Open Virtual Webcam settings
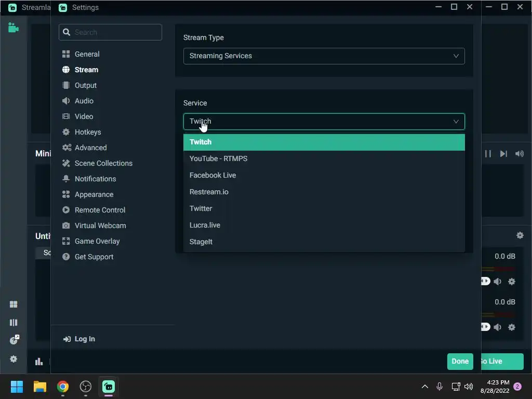Screen dimensions: 532x399 point(94,225)
